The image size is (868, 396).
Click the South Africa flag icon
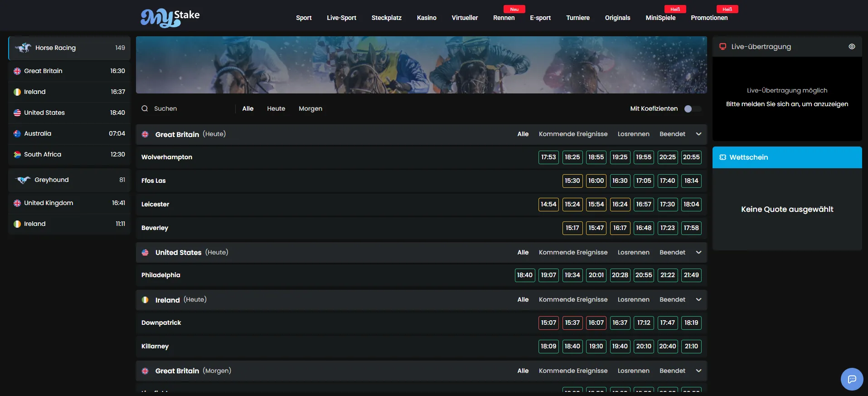pos(17,154)
